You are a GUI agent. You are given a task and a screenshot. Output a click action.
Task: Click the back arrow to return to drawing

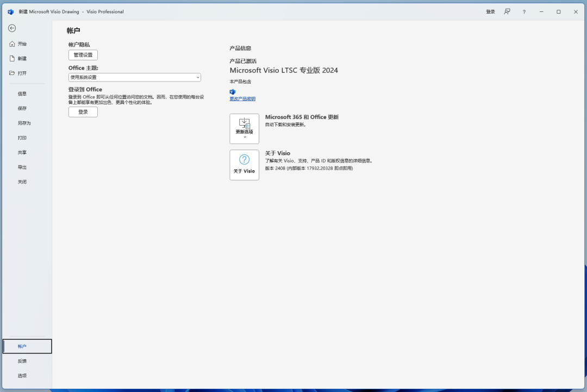coord(12,28)
